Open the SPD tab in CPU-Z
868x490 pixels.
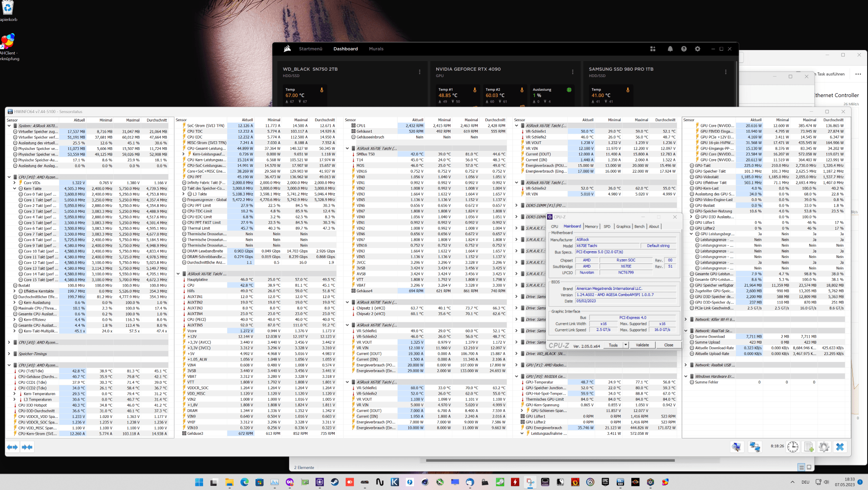tap(607, 227)
